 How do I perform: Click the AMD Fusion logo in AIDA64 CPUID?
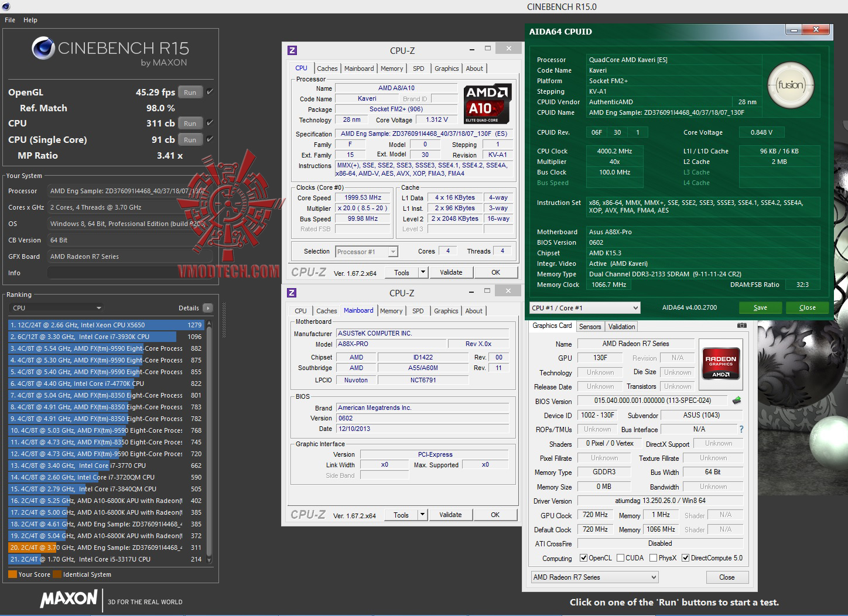(790, 85)
